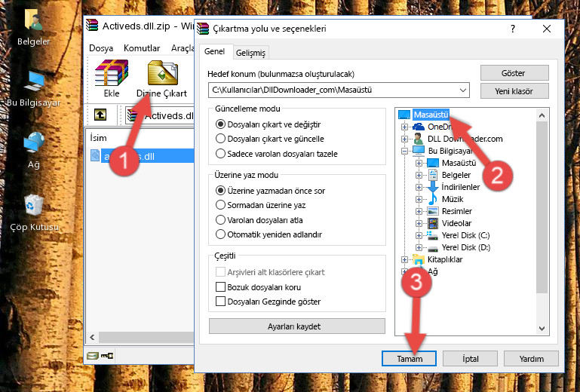
Task: Click the Göster button
Action: (514, 73)
